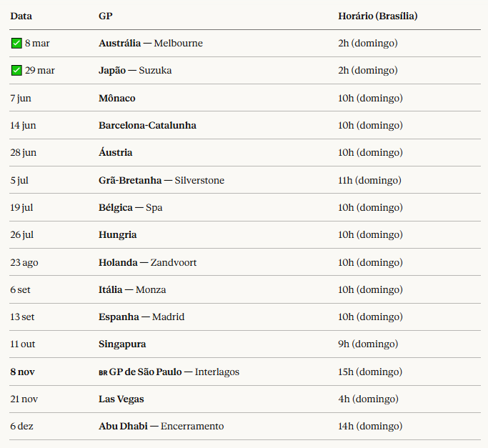This screenshot has width=488, height=448.
Task: Click the Data column header
Action: coord(21,16)
